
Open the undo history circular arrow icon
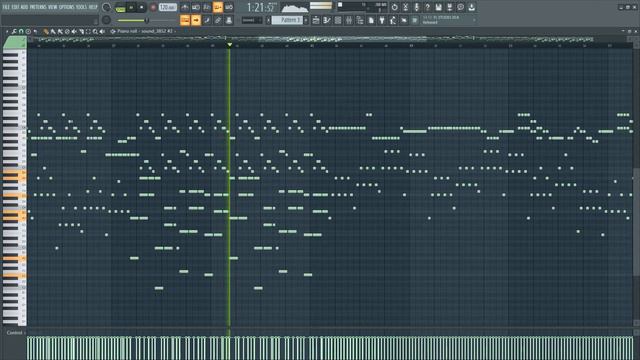click(x=395, y=7)
